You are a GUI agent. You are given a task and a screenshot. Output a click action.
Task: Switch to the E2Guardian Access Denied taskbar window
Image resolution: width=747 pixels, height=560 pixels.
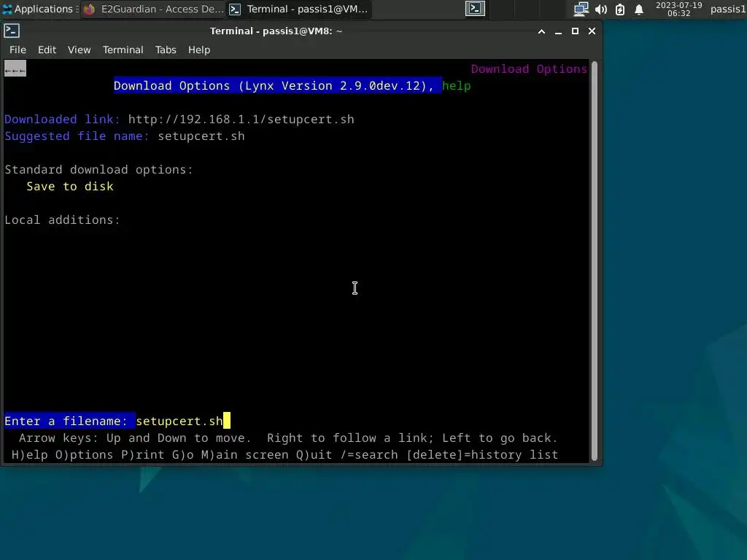point(153,9)
